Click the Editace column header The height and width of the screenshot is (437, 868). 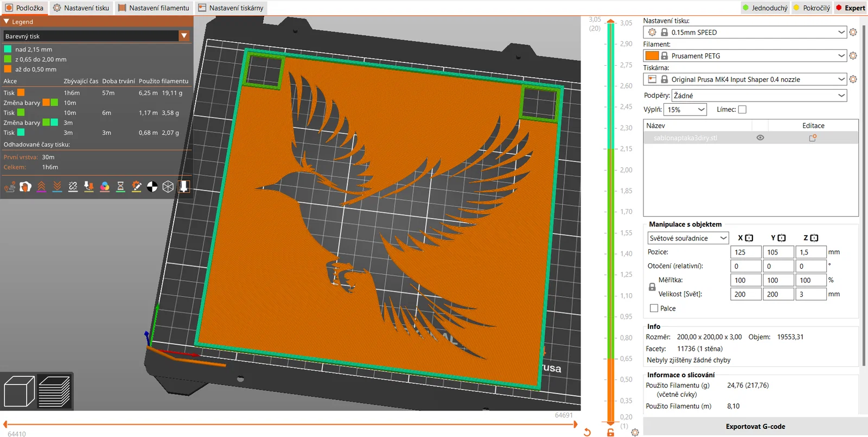pos(813,125)
